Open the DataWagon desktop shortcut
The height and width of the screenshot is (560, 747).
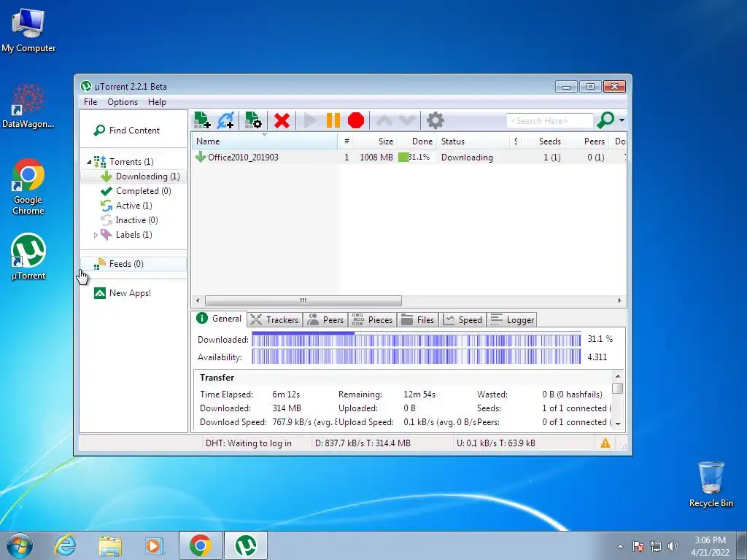click(28, 106)
